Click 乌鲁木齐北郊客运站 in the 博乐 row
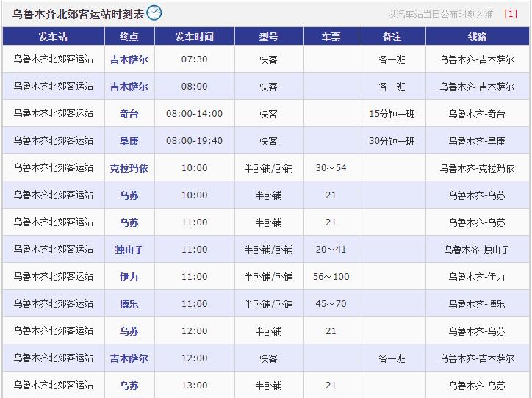 tap(53, 304)
